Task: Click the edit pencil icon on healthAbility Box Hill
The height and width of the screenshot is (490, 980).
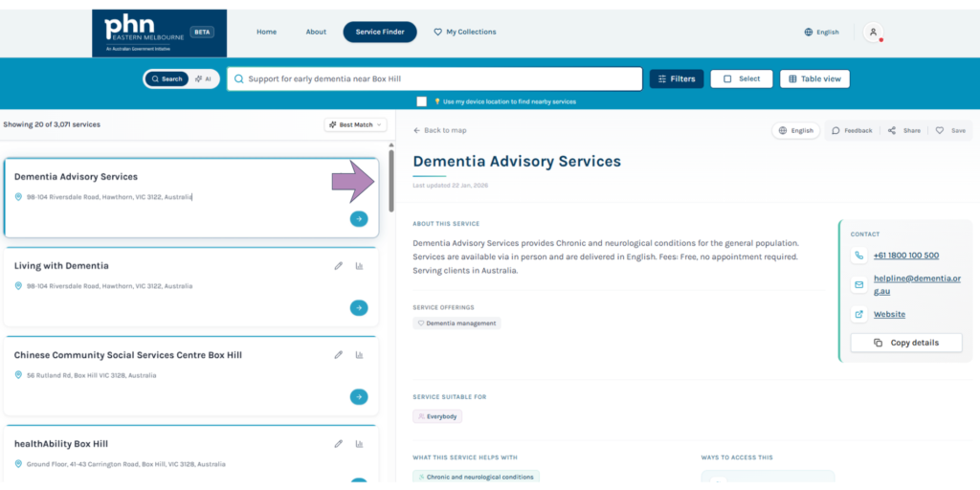Action: click(x=338, y=444)
